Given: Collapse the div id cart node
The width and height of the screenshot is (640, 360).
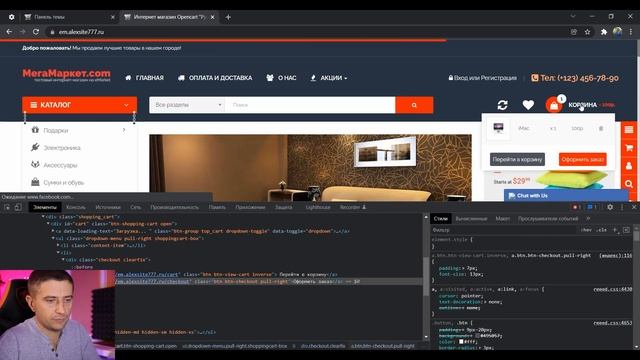Looking at the screenshot, I should point(48,224).
